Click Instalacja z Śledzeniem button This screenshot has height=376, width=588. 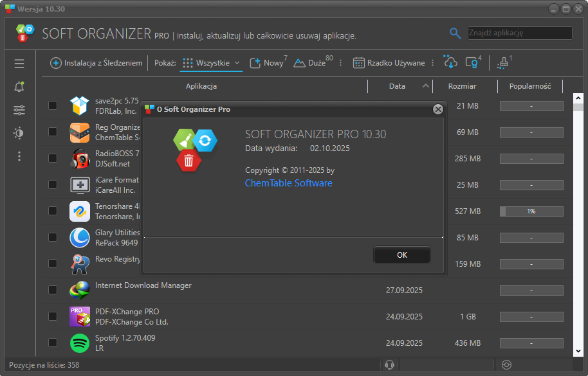tap(96, 63)
